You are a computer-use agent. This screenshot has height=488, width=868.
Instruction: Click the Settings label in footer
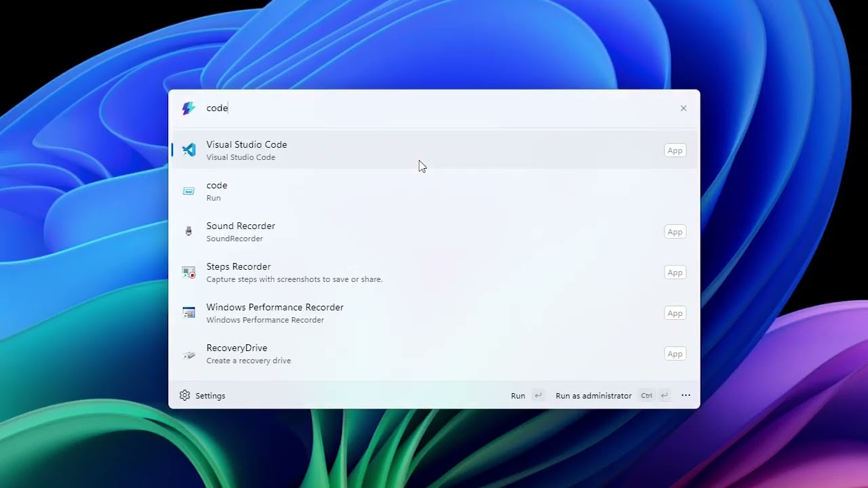pos(210,396)
